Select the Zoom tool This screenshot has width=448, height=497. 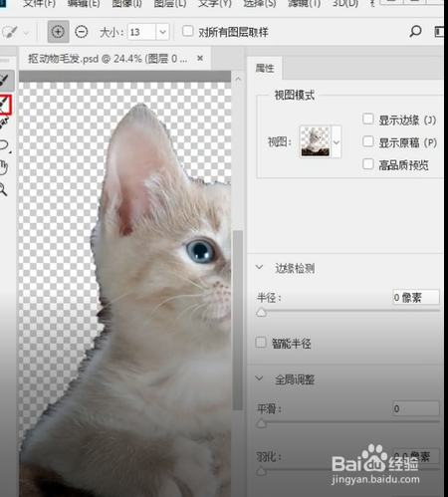pos(4,189)
